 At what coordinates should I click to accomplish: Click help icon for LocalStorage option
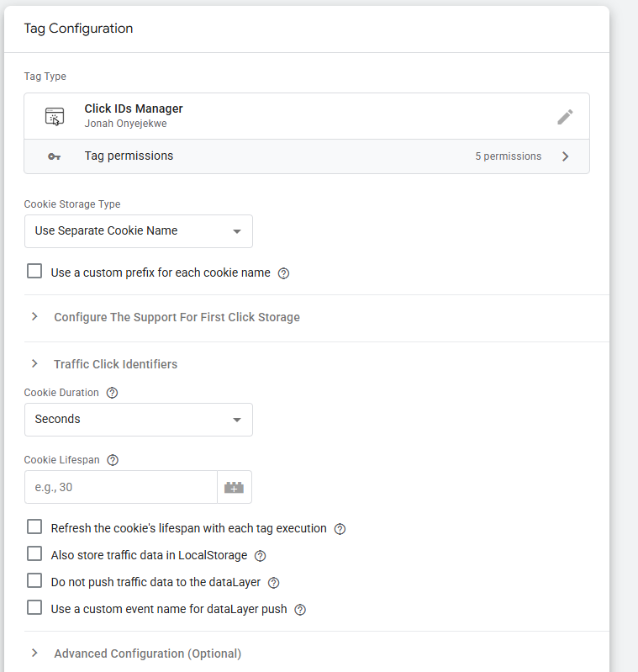(x=260, y=556)
